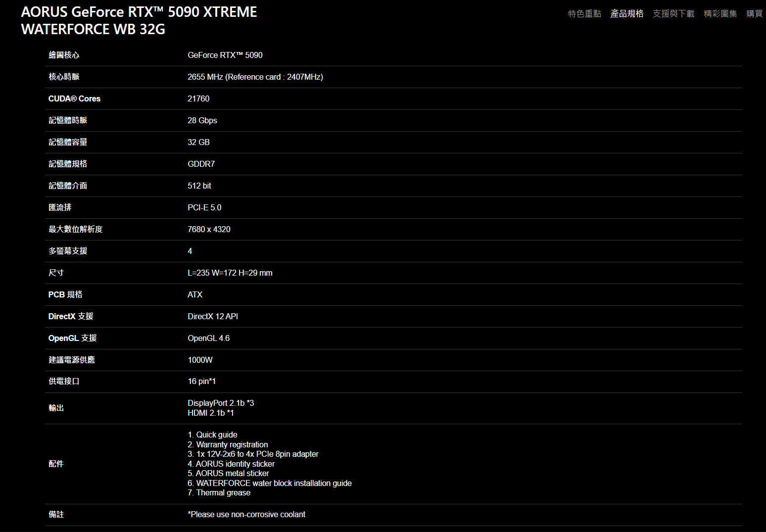Click the 2655 MHz core clock value

255,77
